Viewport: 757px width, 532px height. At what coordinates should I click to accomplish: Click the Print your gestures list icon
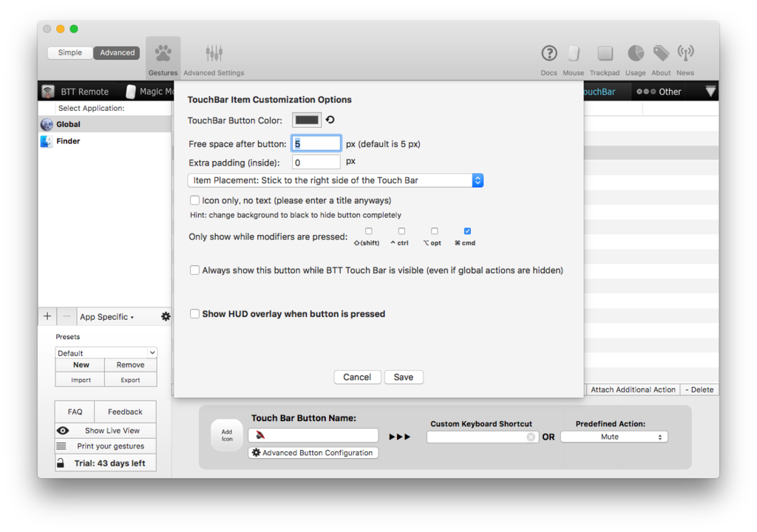[x=61, y=446]
